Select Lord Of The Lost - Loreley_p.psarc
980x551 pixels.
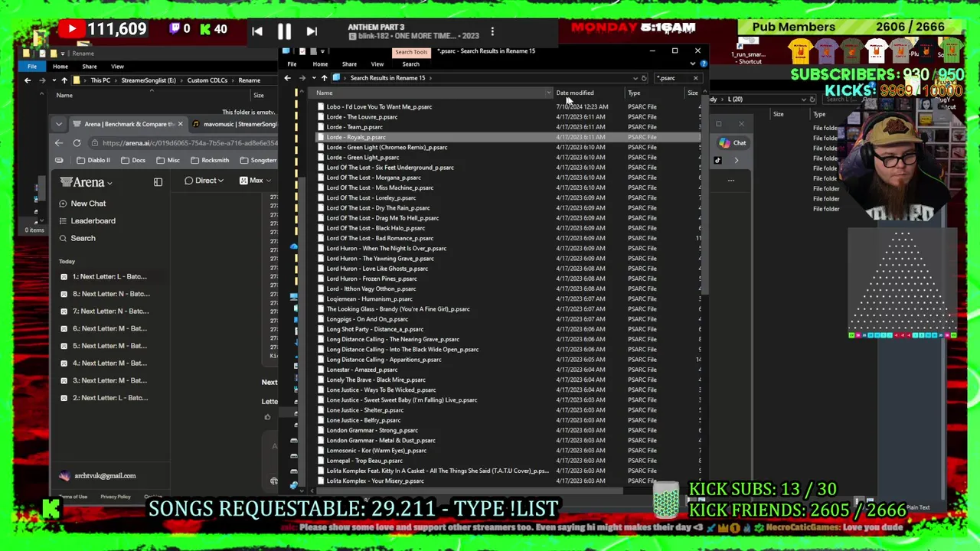(x=371, y=197)
